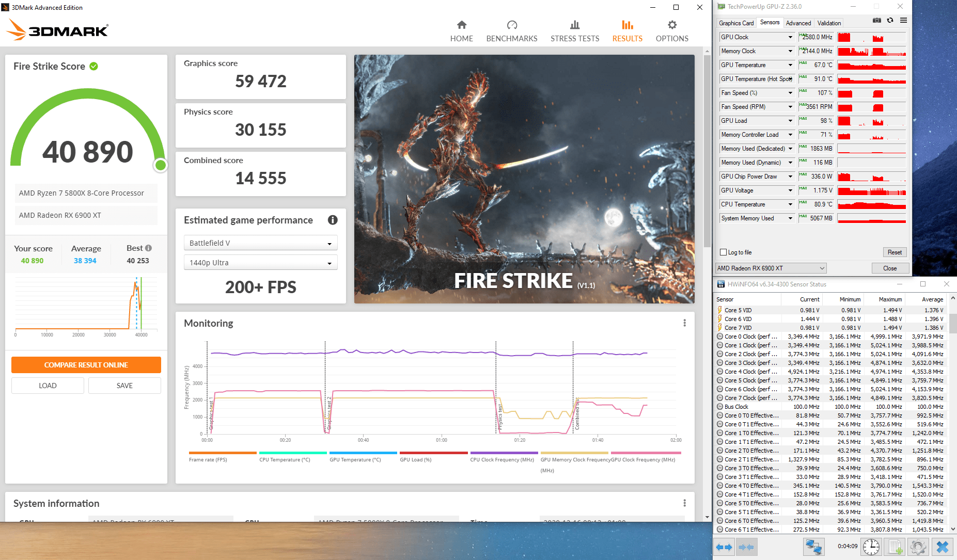Go to Stress Tests in 3DMark
This screenshot has height=560, width=957.
point(575,31)
